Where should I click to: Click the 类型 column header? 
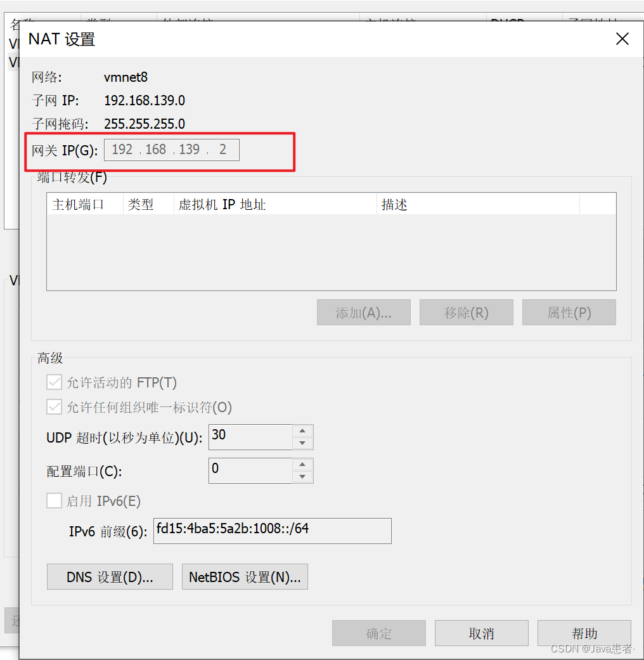(148, 205)
